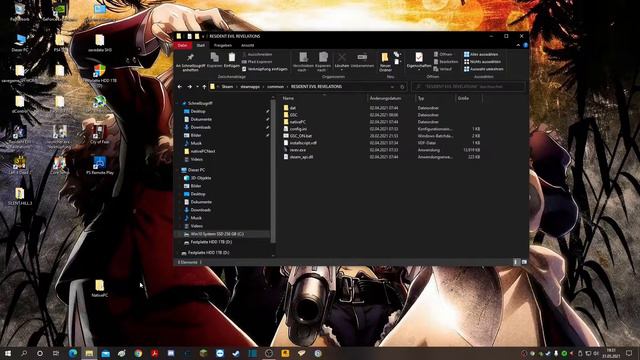Click the Löschen X icon
Screen dimensions: 640x360
[342, 60]
